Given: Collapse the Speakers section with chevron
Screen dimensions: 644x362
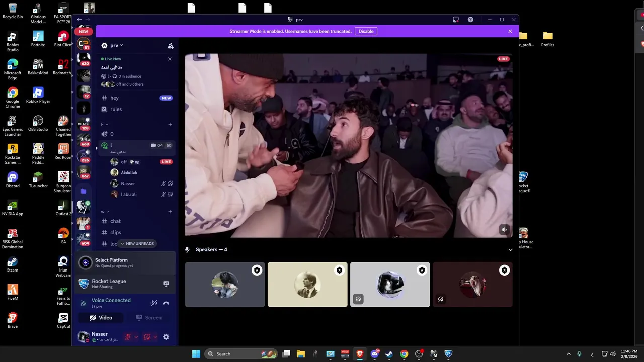Looking at the screenshot, I should pyautogui.click(x=510, y=250).
